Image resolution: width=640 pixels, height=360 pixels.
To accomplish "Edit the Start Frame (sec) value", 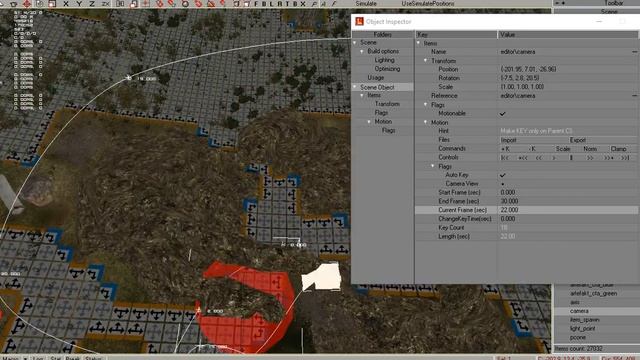I will coord(567,193).
